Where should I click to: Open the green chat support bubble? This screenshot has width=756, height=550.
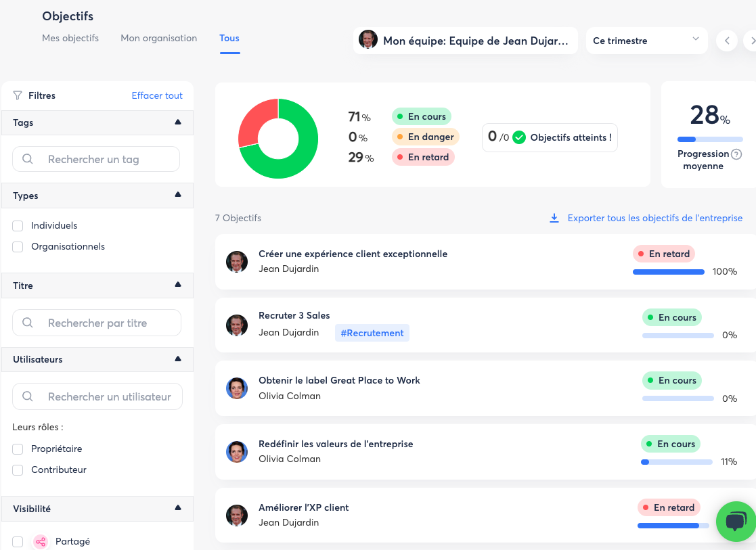(736, 521)
